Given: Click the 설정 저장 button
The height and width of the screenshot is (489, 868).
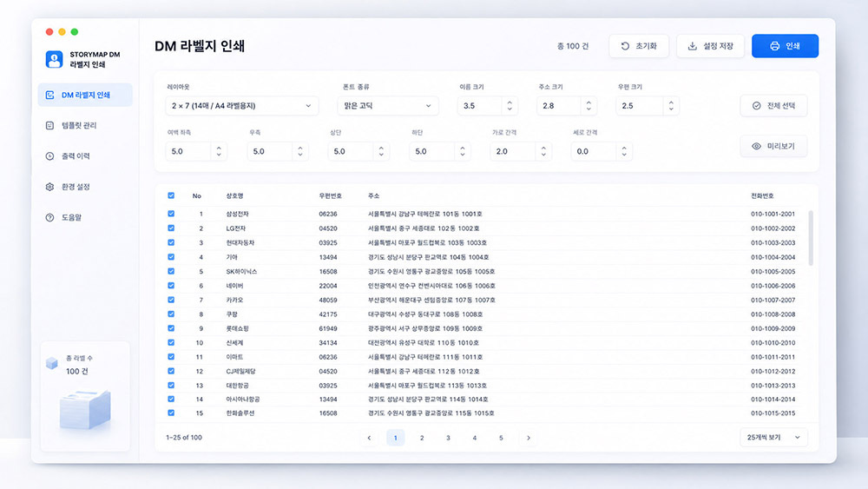Looking at the screenshot, I should tap(710, 46).
